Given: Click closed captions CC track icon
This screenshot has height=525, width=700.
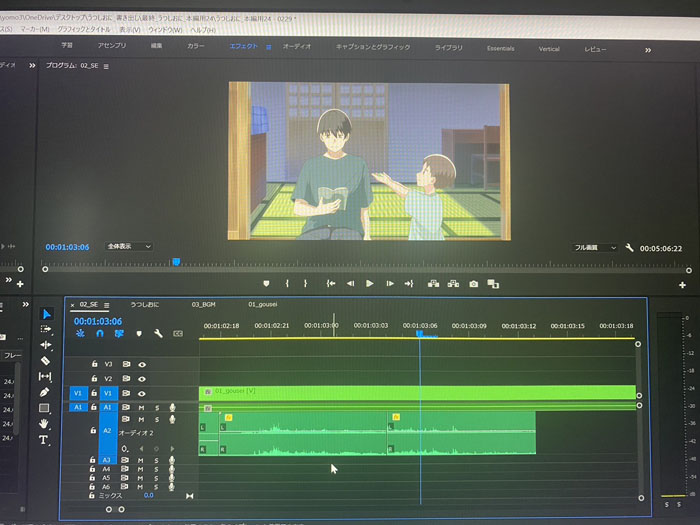Looking at the screenshot, I should pos(178,333).
